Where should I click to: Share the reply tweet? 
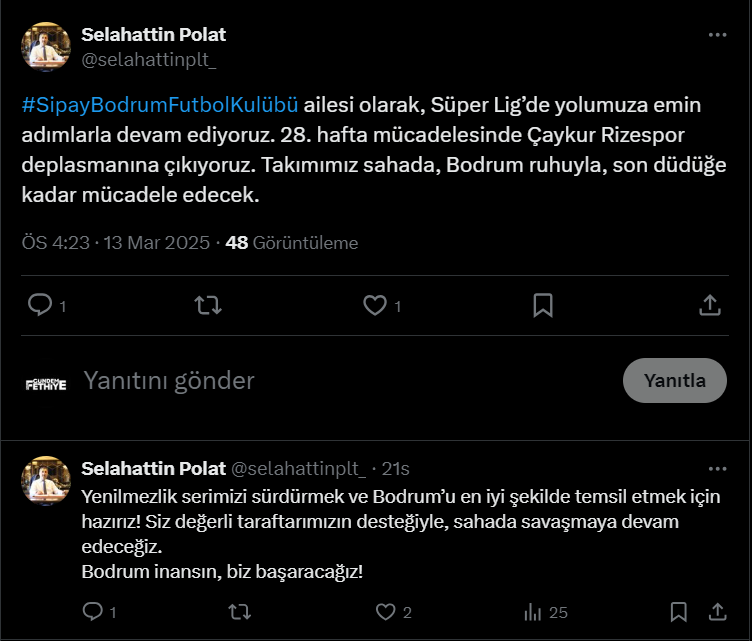(717, 611)
